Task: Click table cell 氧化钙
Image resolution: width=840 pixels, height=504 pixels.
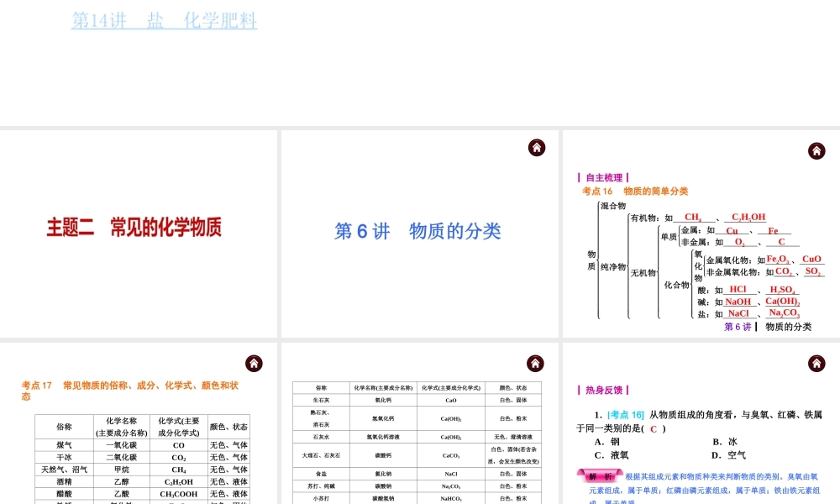Action: [x=383, y=400]
